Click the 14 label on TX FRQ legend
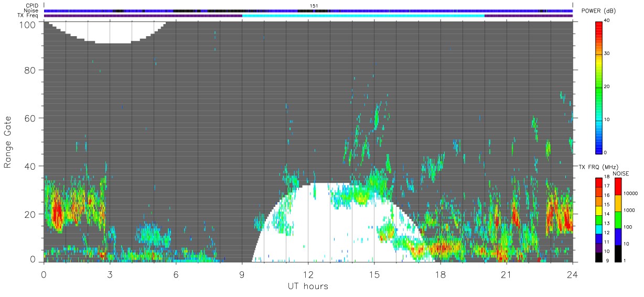Screen dimensions: 644x297 (607, 214)
